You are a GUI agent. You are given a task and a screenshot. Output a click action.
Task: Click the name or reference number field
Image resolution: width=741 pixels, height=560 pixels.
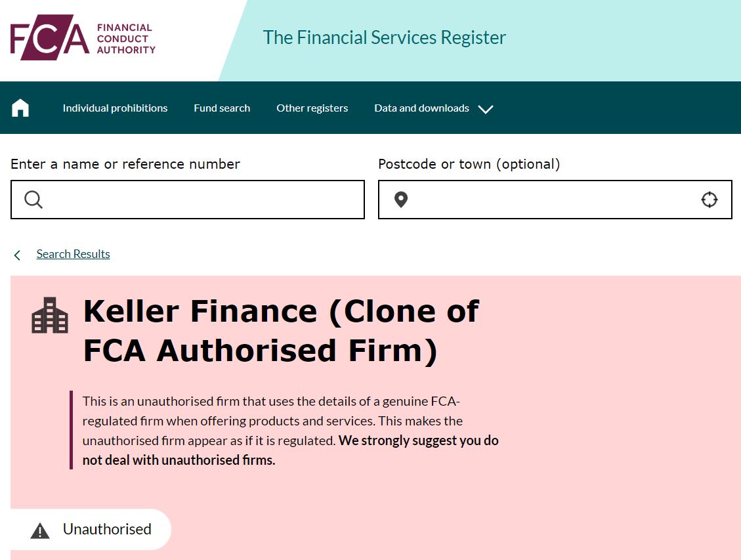[188, 200]
